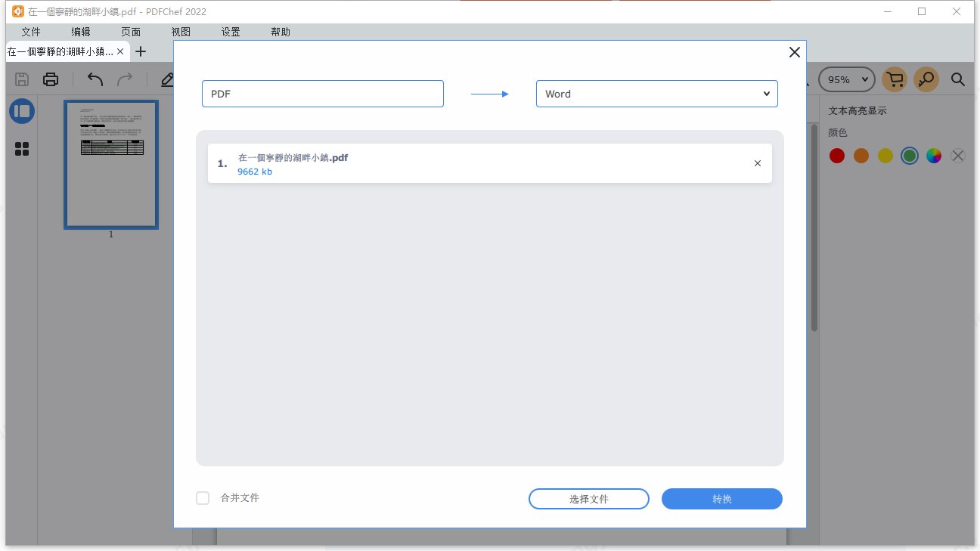The image size is (980, 551).
Task: Switch to the 在一個寧靜的湖畔小鎮 document tab
Action: (x=60, y=51)
